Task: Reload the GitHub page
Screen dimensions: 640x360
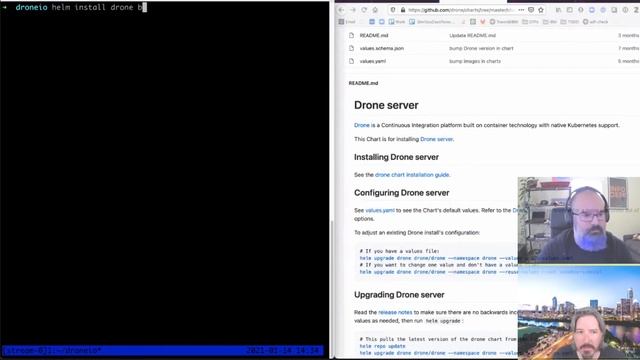Action: coord(364,10)
